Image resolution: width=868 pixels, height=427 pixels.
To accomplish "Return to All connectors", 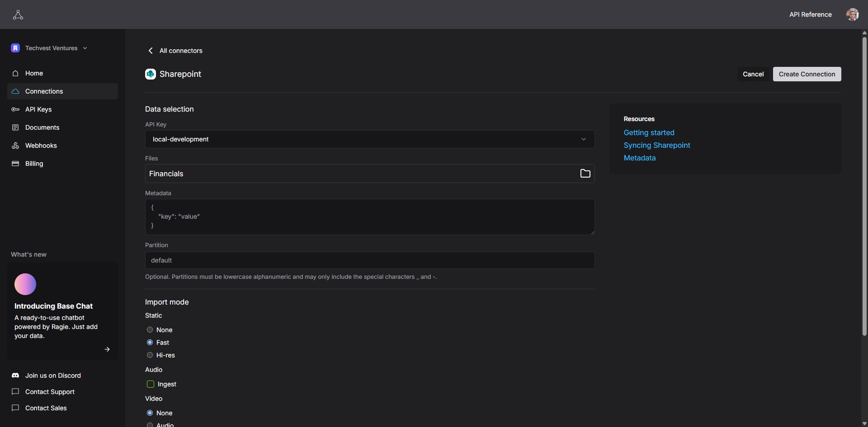I will coord(181,51).
